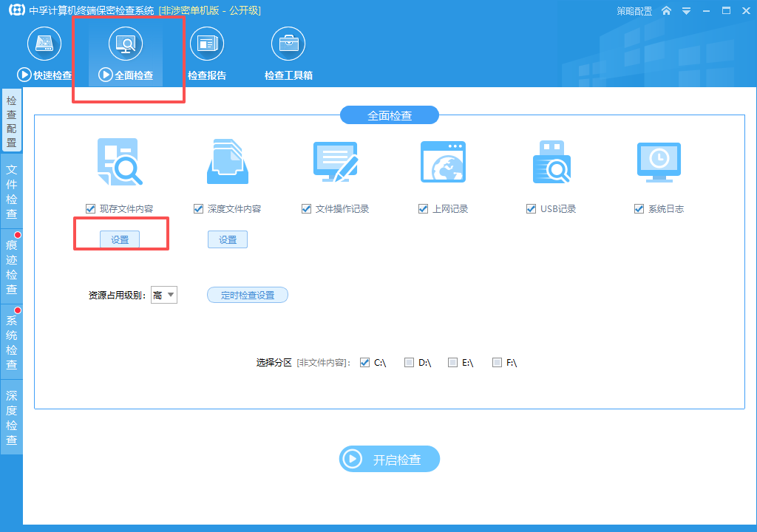Enable the D:\ partition checkbox
Image resolution: width=757 pixels, height=532 pixels.
click(409, 363)
